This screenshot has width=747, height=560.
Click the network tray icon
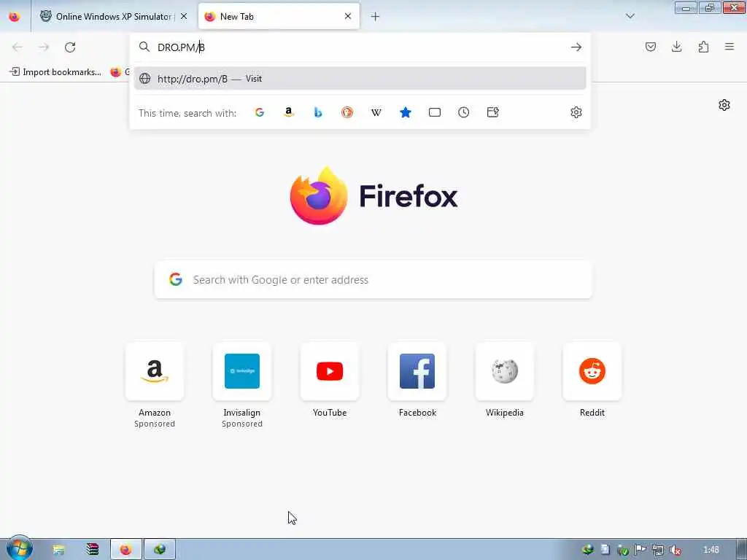pyautogui.click(x=658, y=550)
